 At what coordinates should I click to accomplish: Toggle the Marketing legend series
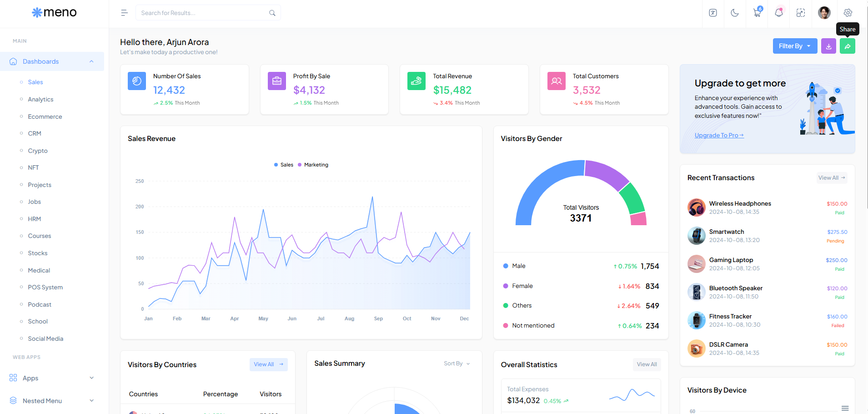pos(313,165)
